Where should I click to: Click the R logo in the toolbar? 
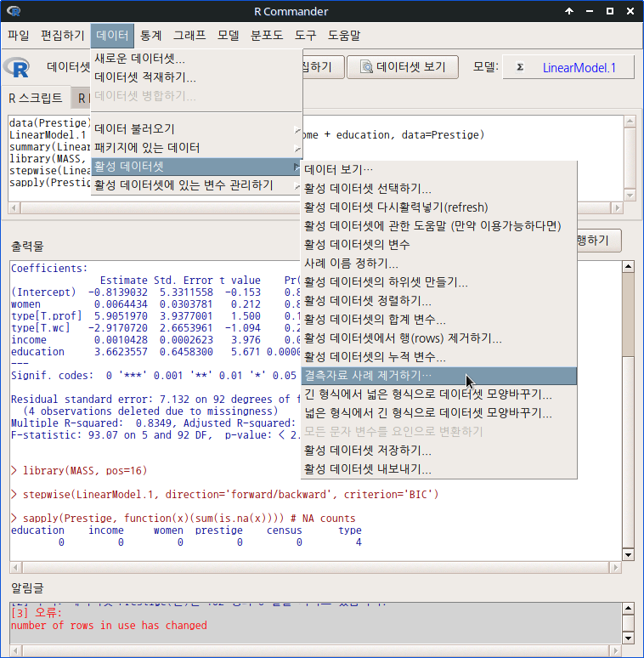pos(17,67)
